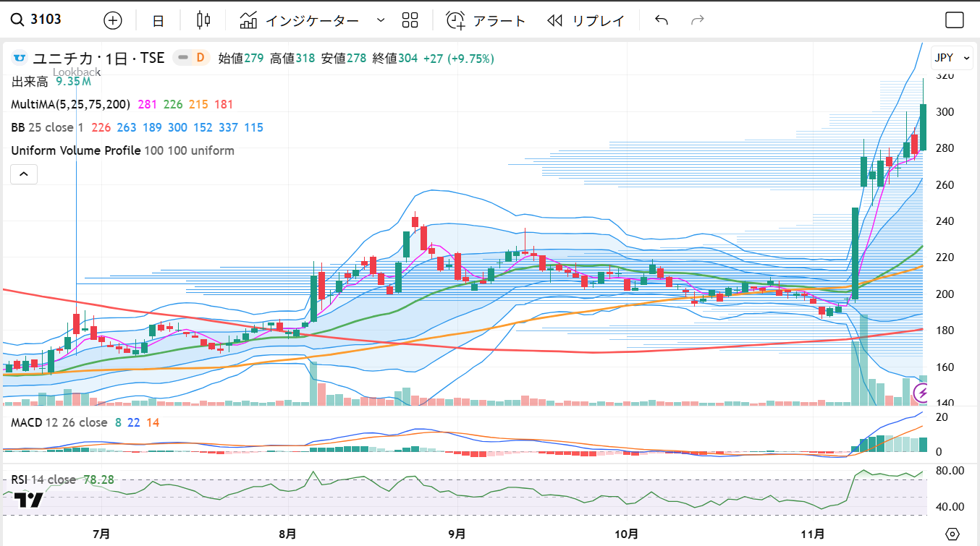Click the square fullscreen icon at top right
Image resolution: width=980 pixels, height=546 pixels.
(955, 20)
